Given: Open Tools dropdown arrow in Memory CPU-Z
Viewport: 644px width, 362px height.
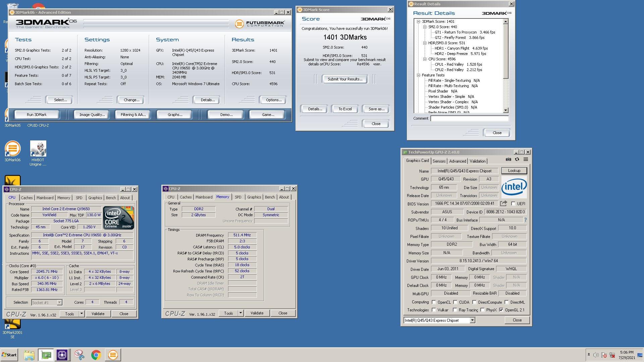Looking at the screenshot, I should pos(240,313).
